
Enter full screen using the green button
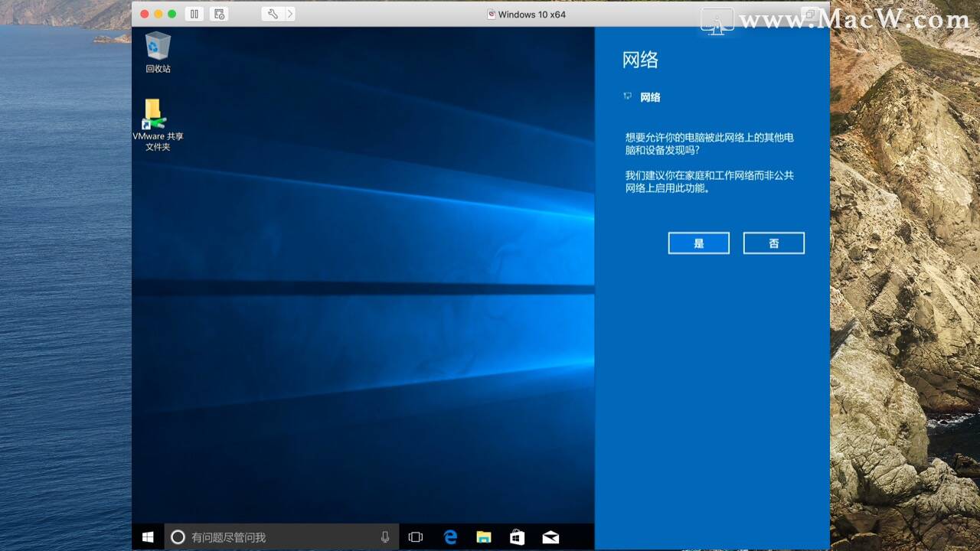(x=172, y=14)
